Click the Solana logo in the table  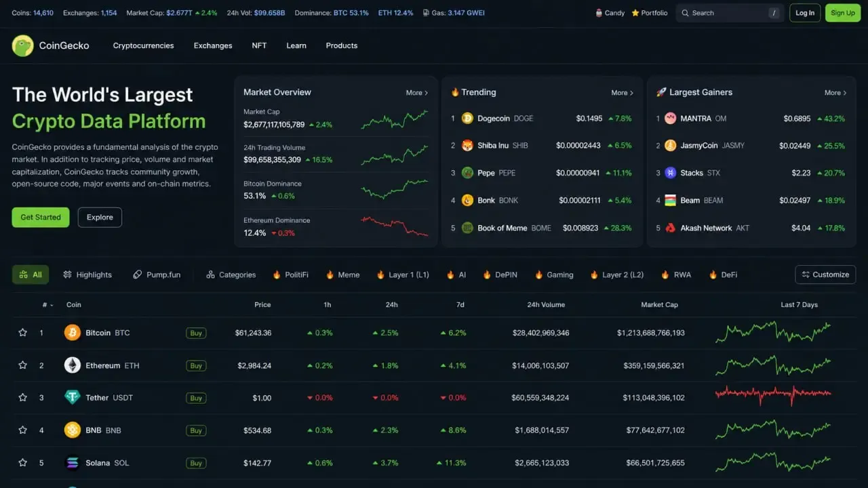[72, 463]
